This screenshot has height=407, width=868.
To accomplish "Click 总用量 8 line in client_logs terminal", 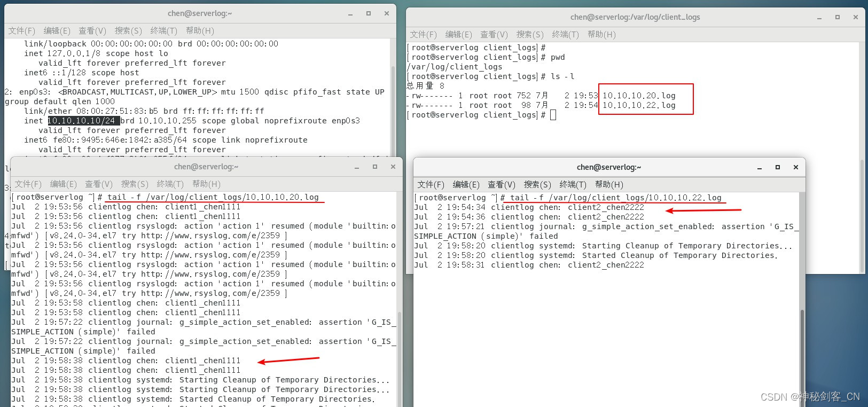I will pos(425,86).
